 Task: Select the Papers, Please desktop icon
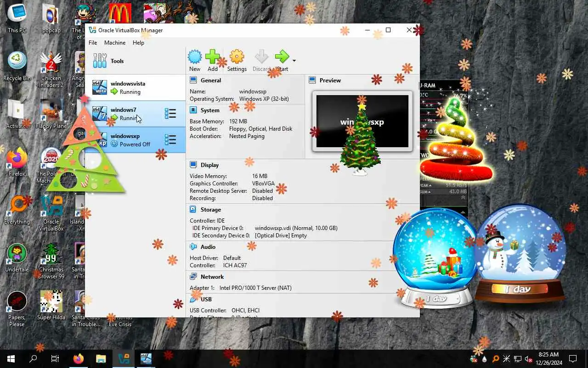pos(17,309)
